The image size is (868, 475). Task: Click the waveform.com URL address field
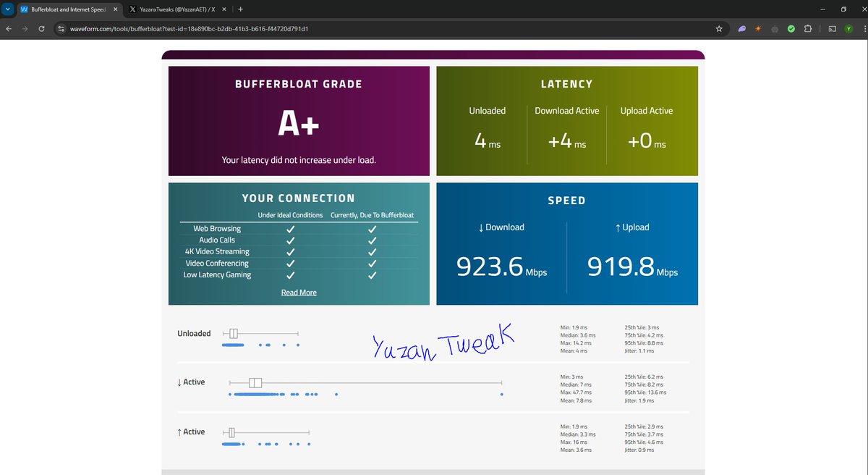tap(191, 29)
